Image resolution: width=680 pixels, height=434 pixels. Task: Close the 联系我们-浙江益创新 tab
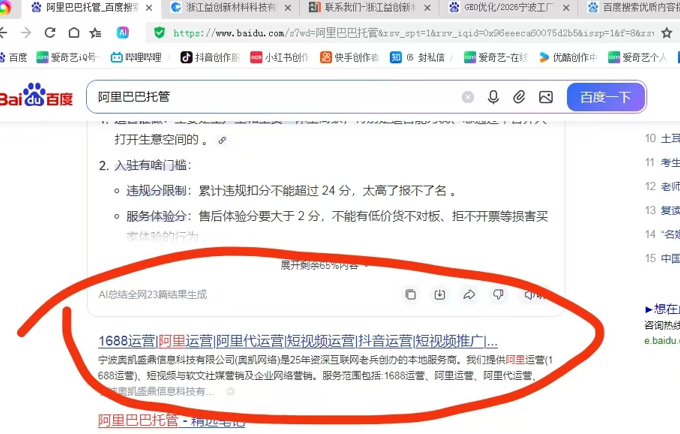point(427,8)
